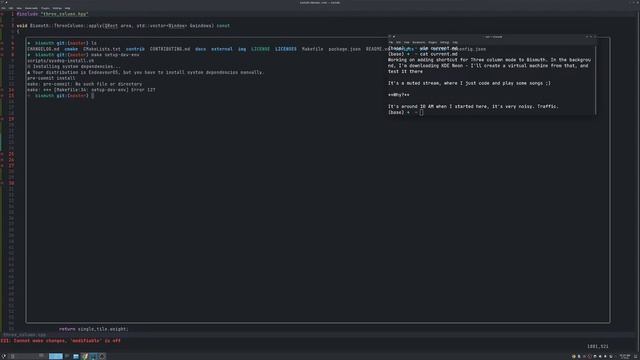Open the KDE application launcher on the taskbar
The image size is (640, 360).
4,356
